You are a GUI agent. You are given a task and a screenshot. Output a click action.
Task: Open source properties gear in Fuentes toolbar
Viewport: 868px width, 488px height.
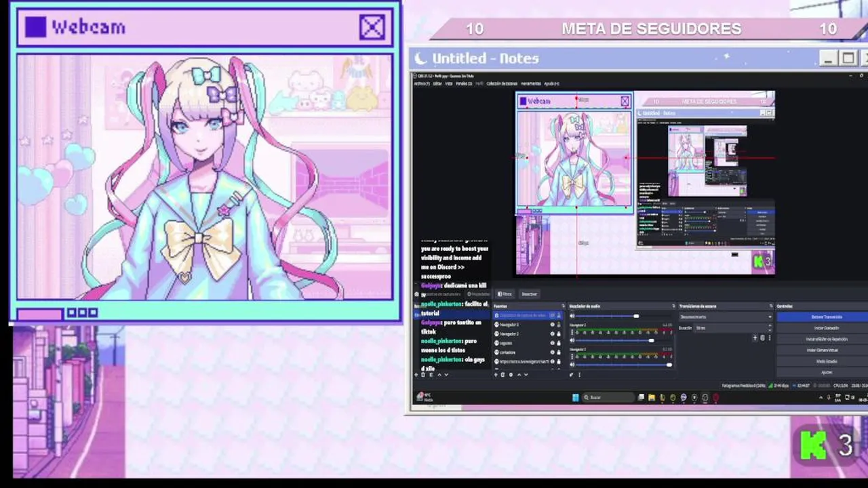pyautogui.click(x=511, y=375)
